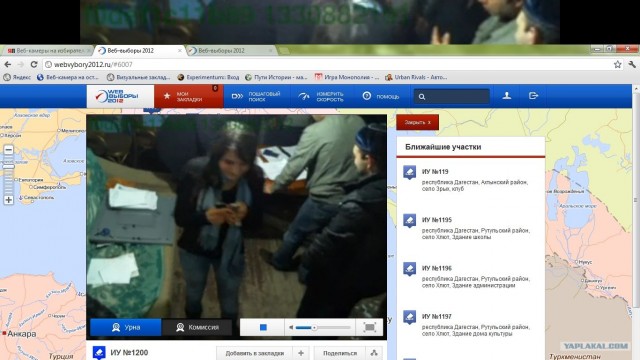Click the magnifier search icon
This screenshot has height=360, width=640.
(422, 97)
